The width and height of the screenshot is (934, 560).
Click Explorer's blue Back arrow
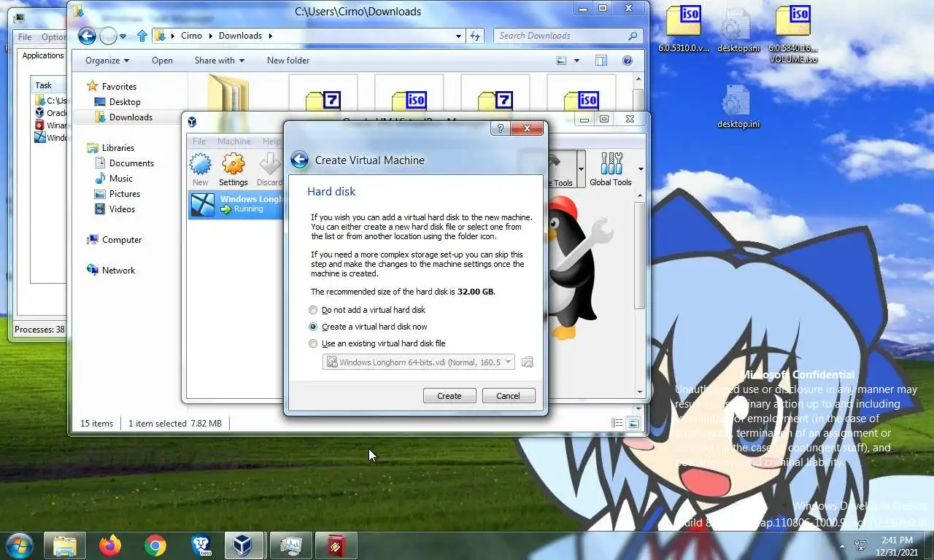pyautogui.click(x=87, y=36)
